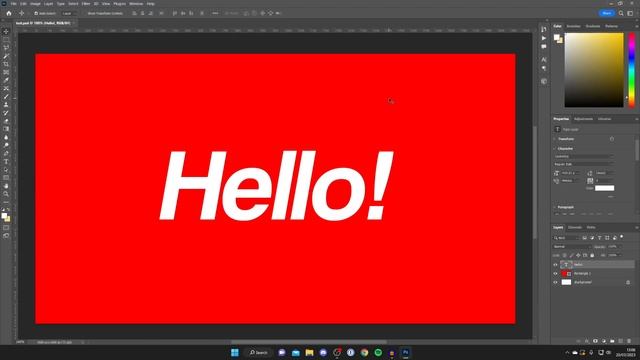640x360 pixels.
Task: Select the Magic Wand tool
Action: [x=6, y=56]
